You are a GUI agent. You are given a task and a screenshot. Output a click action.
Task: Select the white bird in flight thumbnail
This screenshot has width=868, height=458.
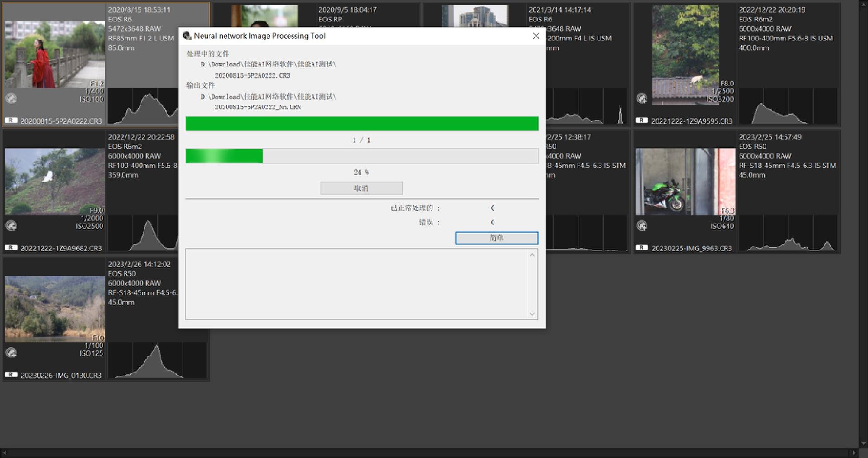click(x=55, y=182)
